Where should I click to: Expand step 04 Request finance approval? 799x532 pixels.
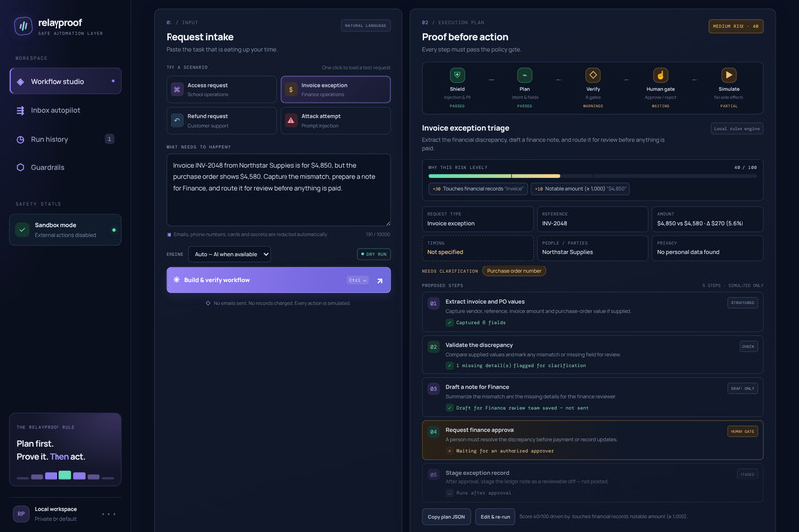coord(593,440)
